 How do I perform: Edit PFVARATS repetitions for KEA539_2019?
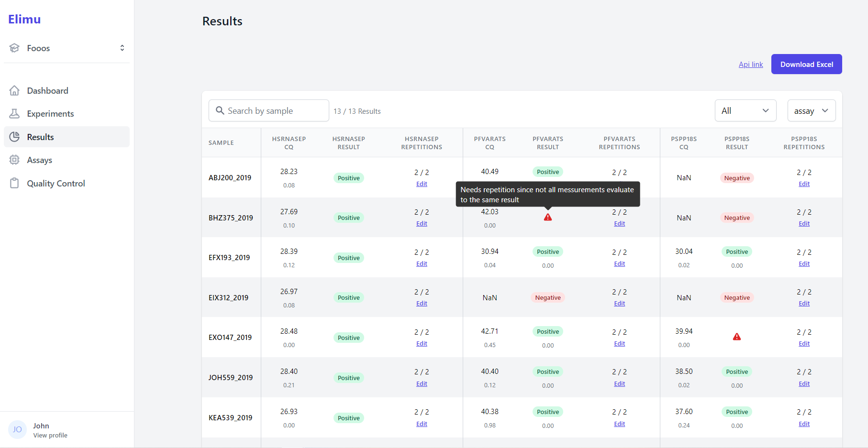(x=620, y=424)
